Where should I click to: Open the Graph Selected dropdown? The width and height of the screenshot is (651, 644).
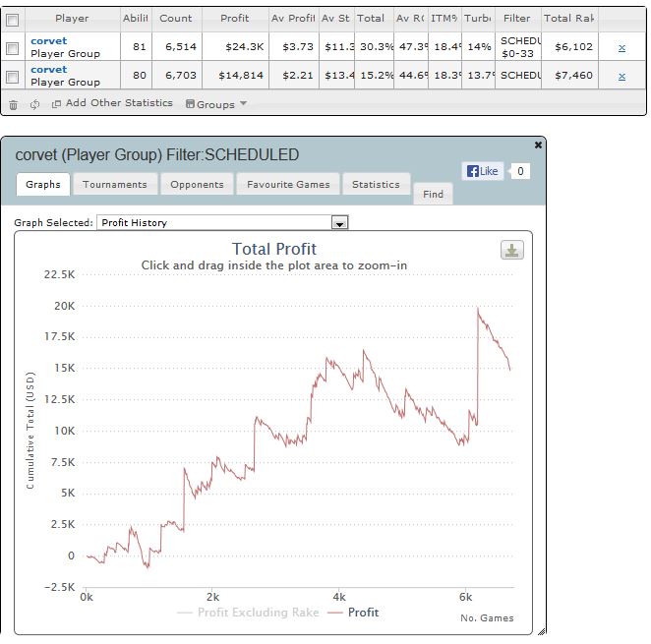[x=339, y=223]
